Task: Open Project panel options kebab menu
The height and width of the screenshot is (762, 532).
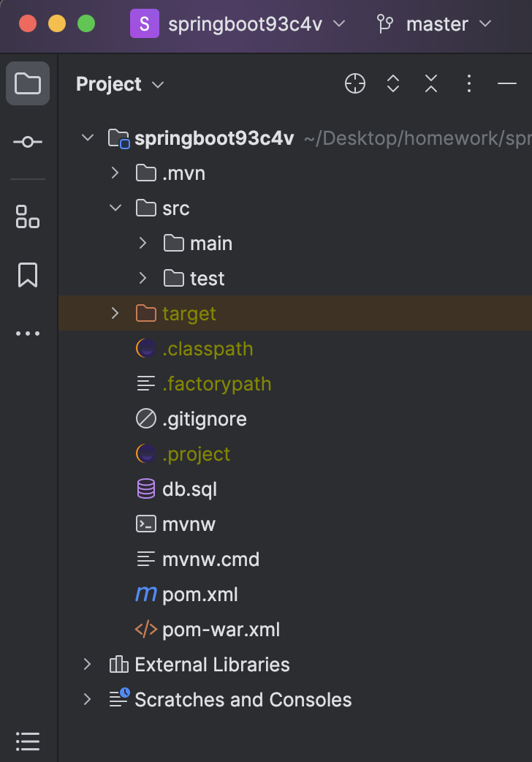Action: tap(469, 84)
